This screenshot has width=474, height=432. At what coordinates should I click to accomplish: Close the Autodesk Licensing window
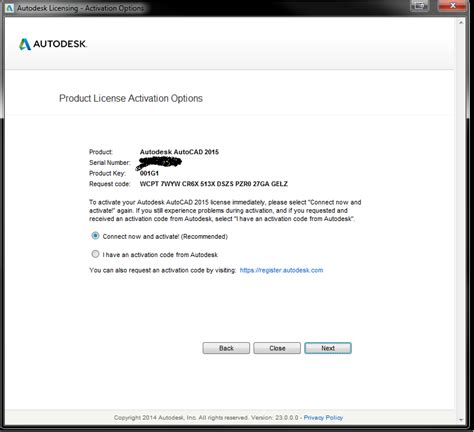click(452, 6)
